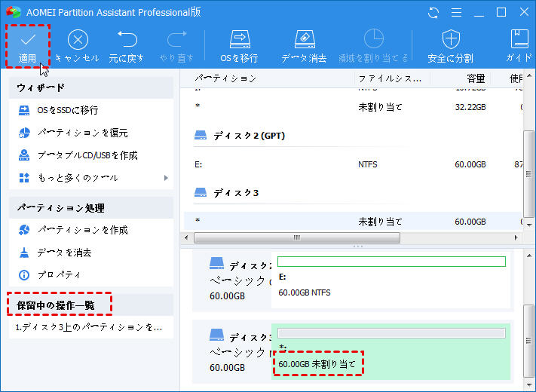Click the OSをSSDに移行 sidebar icon

coord(24,110)
